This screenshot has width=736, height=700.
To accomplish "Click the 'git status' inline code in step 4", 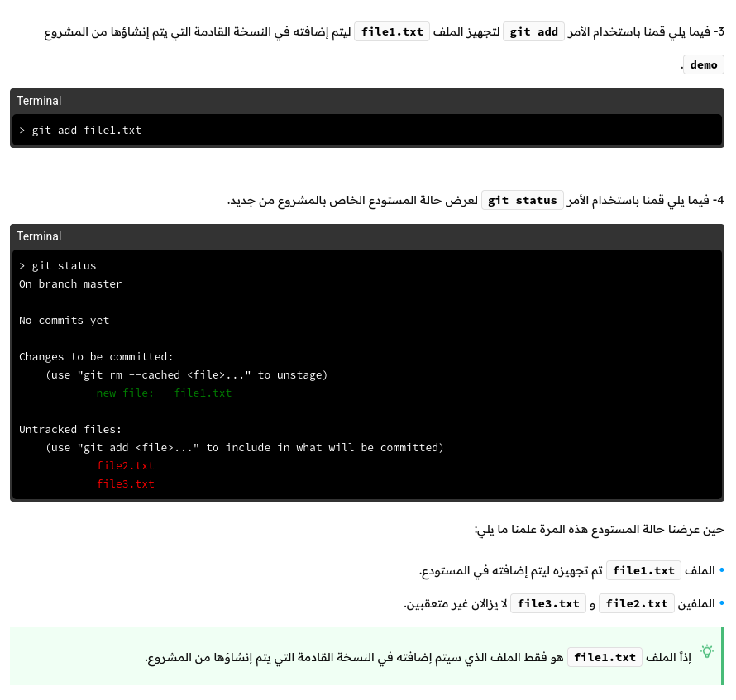I will 523,200.
